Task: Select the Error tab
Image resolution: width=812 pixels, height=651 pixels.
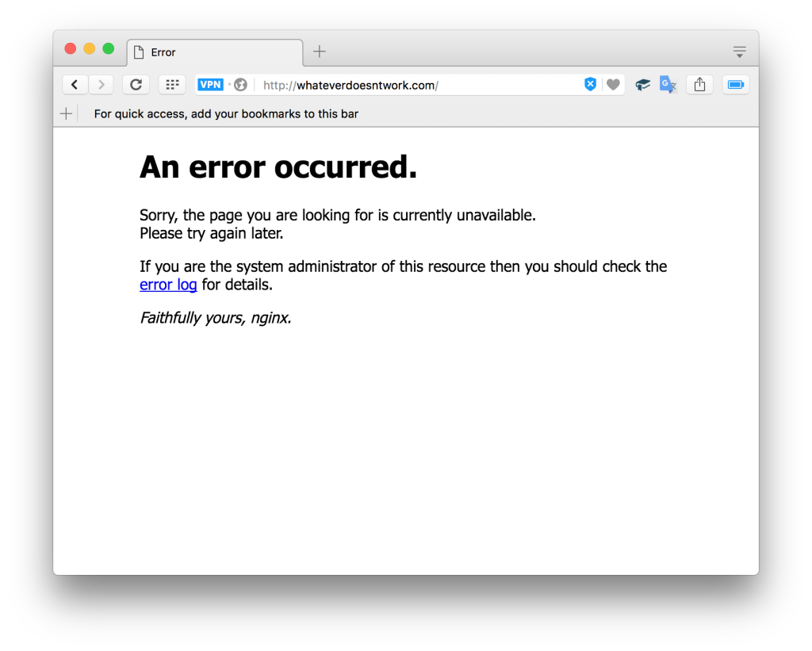Action: point(215,52)
